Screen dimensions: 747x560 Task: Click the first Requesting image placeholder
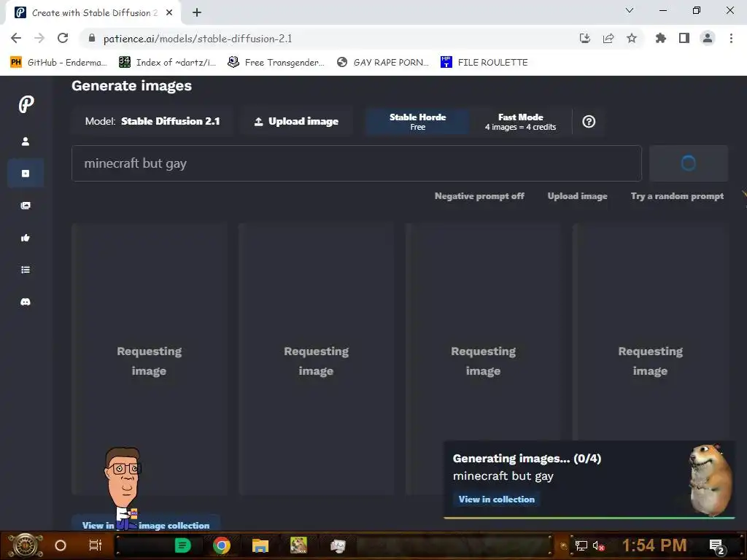click(149, 359)
